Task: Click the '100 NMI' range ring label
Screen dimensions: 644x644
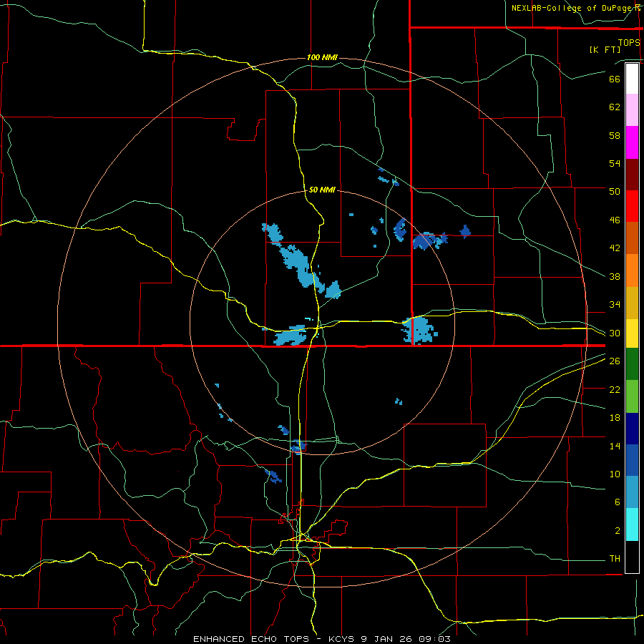Action: click(323, 57)
